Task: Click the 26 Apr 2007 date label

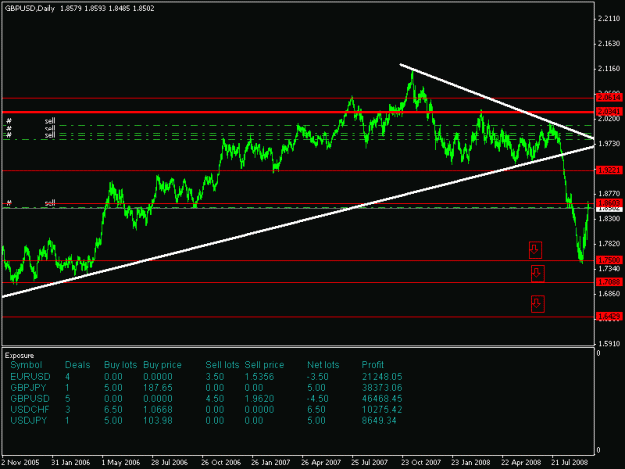Action: click(x=321, y=462)
